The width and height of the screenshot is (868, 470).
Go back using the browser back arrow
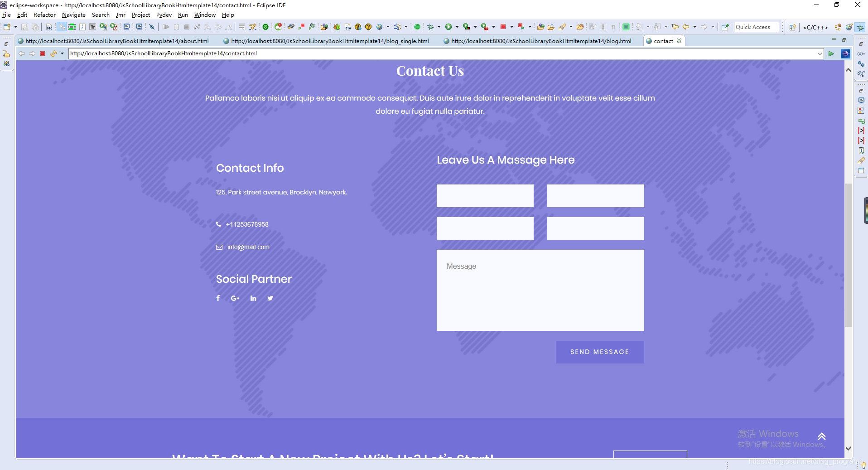click(22, 53)
